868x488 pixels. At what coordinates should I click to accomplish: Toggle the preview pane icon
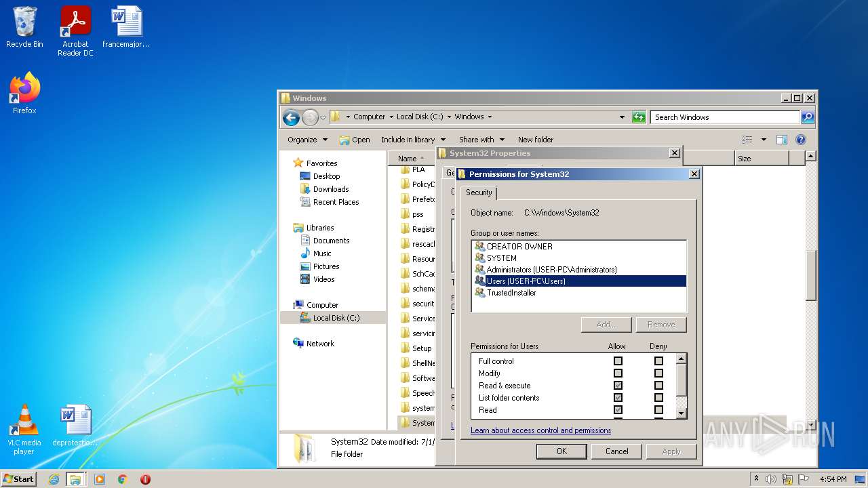click(x=782, y=140)
